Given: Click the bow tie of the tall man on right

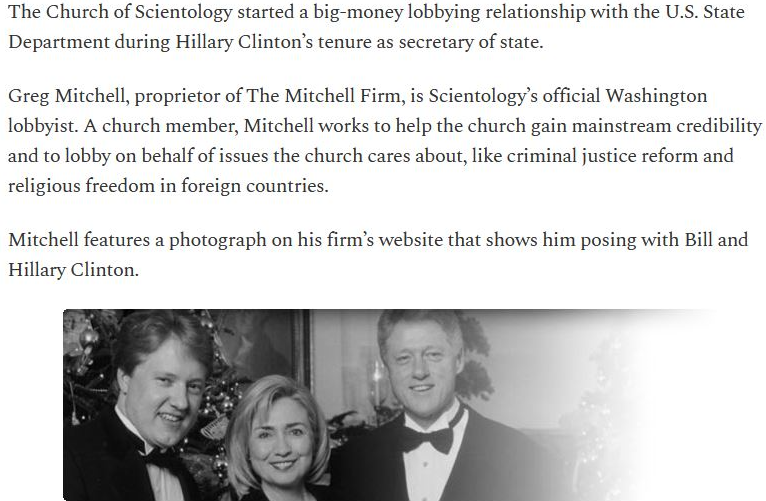Looking at the screenshot, I should click(x=430, y=438).
